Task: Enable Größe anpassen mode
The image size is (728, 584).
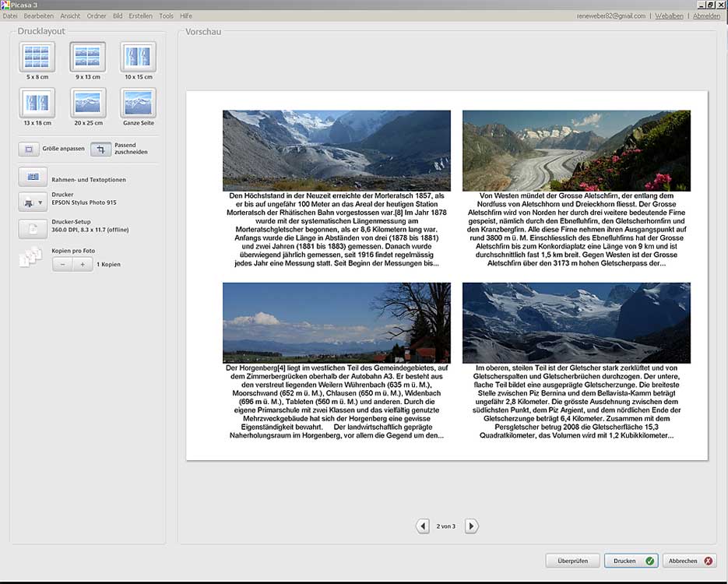Action: point(29,149)
